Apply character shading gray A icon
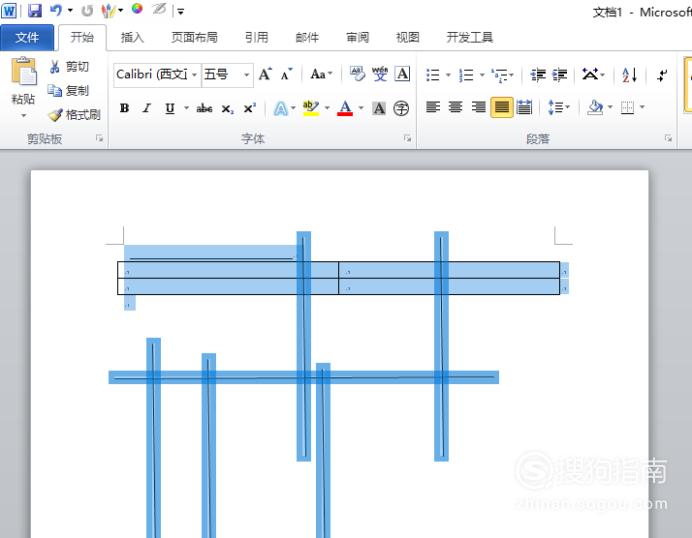The image size is (692, 538). 379,108
